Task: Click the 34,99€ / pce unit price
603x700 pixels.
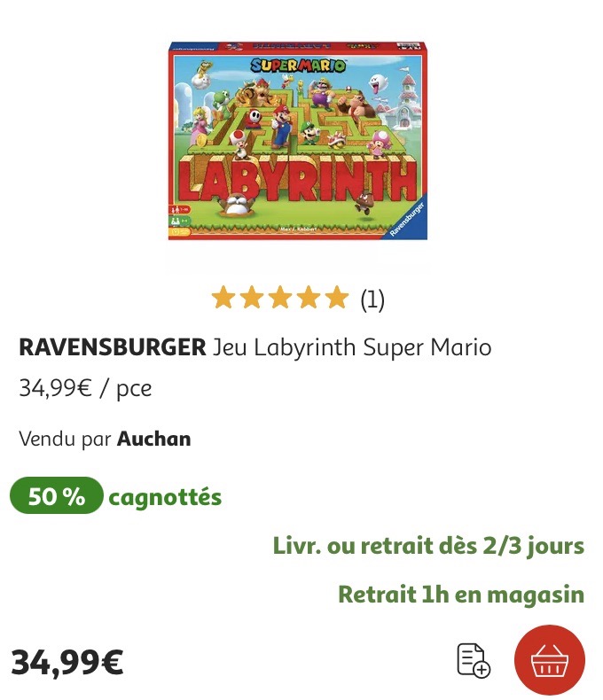Action: click(x=85, y=388)
